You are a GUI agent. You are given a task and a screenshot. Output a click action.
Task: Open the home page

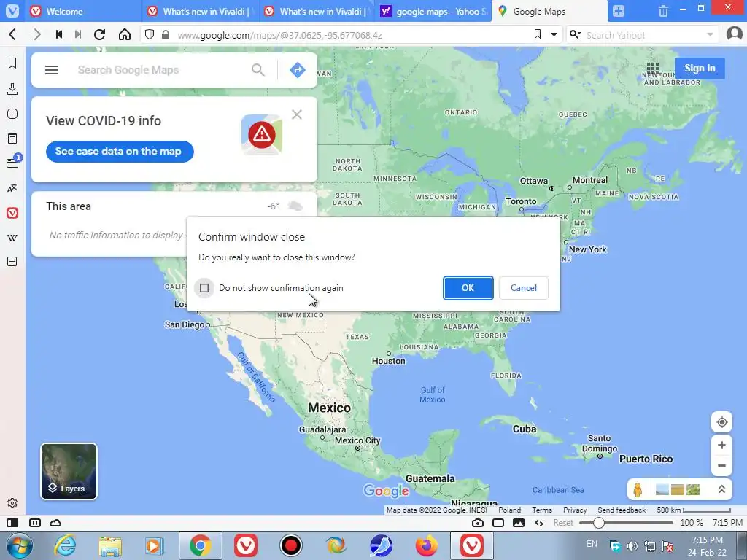pyautogui.click(x=125, y=34)
